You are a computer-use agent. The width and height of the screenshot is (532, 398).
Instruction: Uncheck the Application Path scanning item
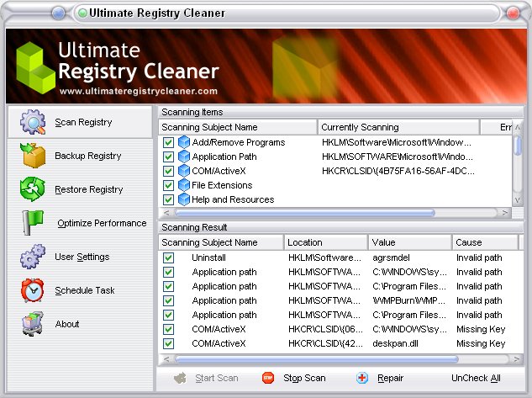(x=168, y=157)
